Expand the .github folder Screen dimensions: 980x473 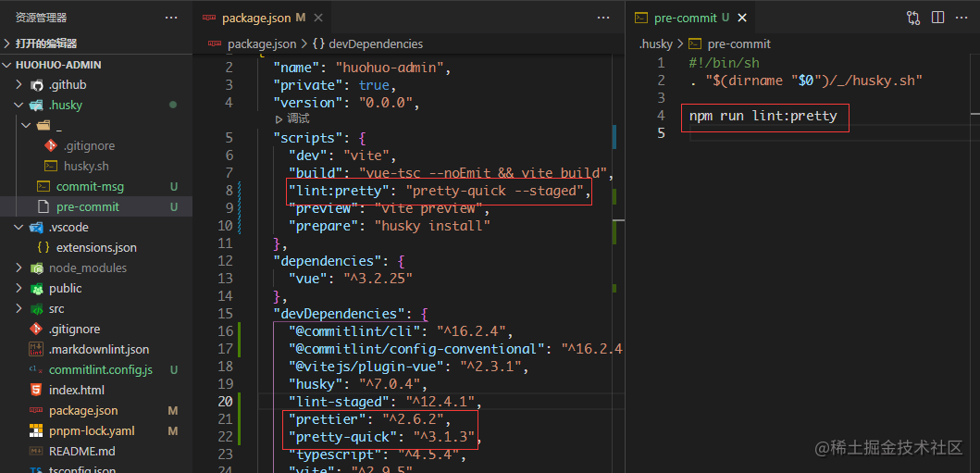[19, 85]
